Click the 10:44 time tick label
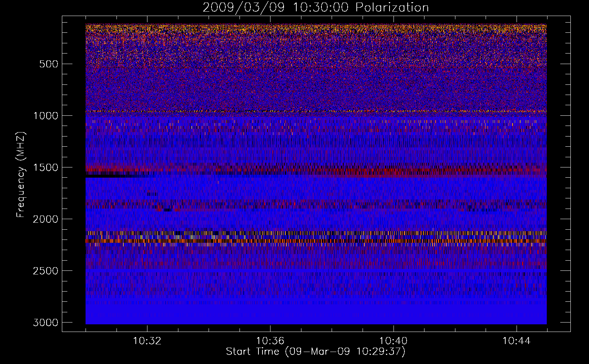Image resolution: width=589 pixels, height=364 pixels. 517,341
